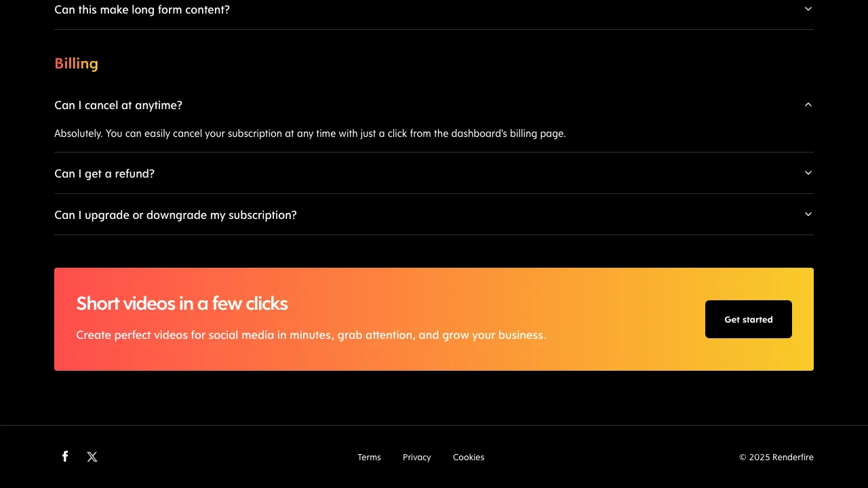Click the orange gradient promo banner
The height and width of the screenshot is (488, 868).
click(434, 319)
